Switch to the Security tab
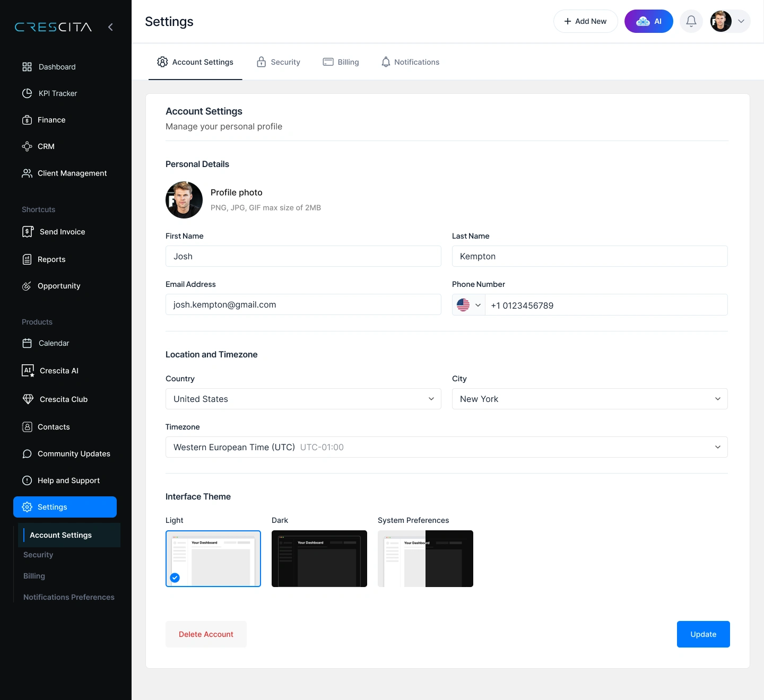This screenshot has height=700, width=764. [x=278, y=62]
